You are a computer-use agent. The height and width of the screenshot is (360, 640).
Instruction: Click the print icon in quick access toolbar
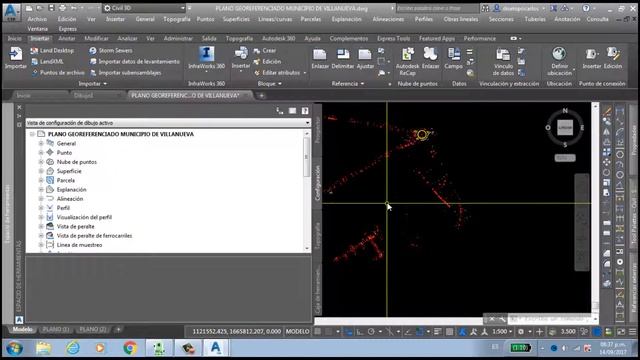pos(62,8)
